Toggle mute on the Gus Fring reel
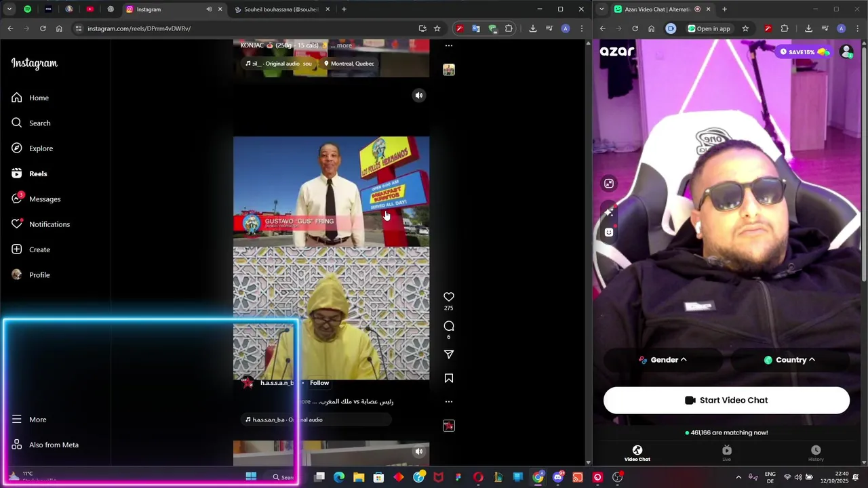The image size is (868, 488). pyautogui.click(x=419, y=96)
